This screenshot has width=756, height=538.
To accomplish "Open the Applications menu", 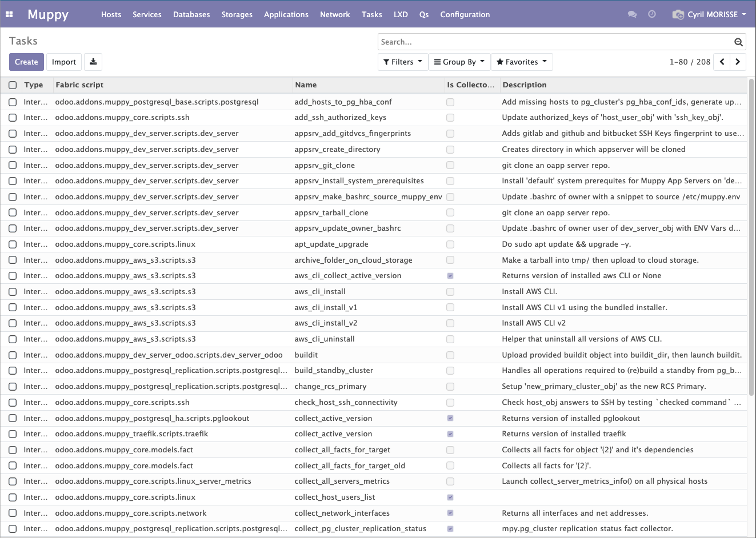I will pyautogui.click(x=286, y=14).
